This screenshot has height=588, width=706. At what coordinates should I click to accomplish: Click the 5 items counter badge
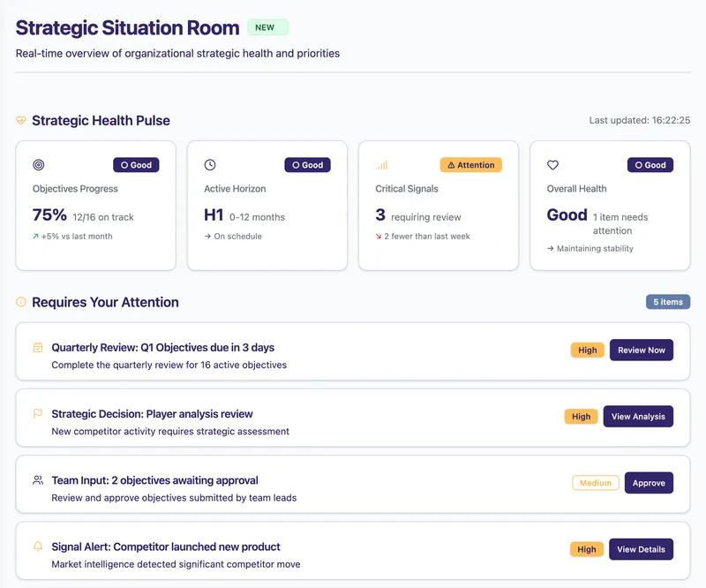668,302
